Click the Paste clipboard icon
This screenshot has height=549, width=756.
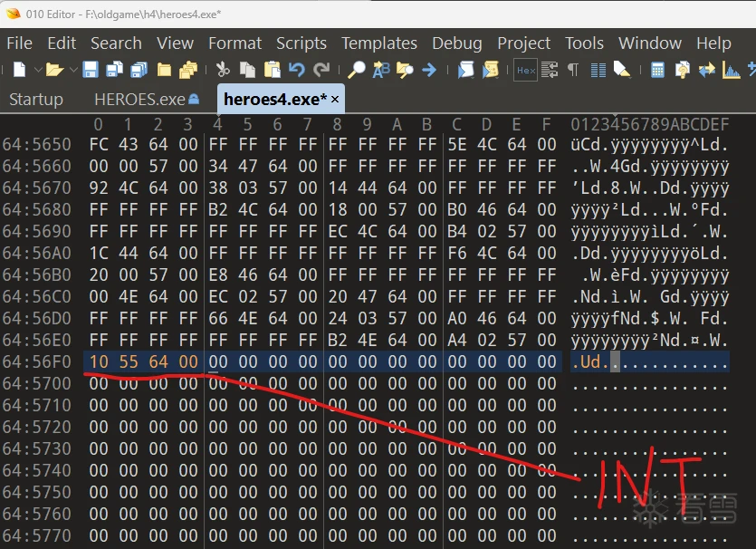pyautogui.click(x=273, y=70)
